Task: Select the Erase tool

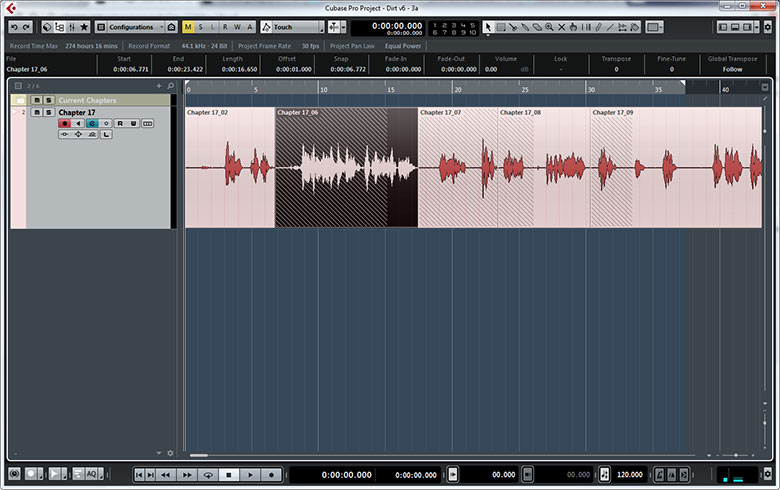Action: (537, 27)
